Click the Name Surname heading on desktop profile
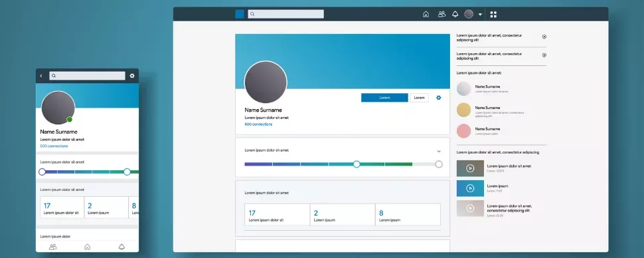 (264, 110)
